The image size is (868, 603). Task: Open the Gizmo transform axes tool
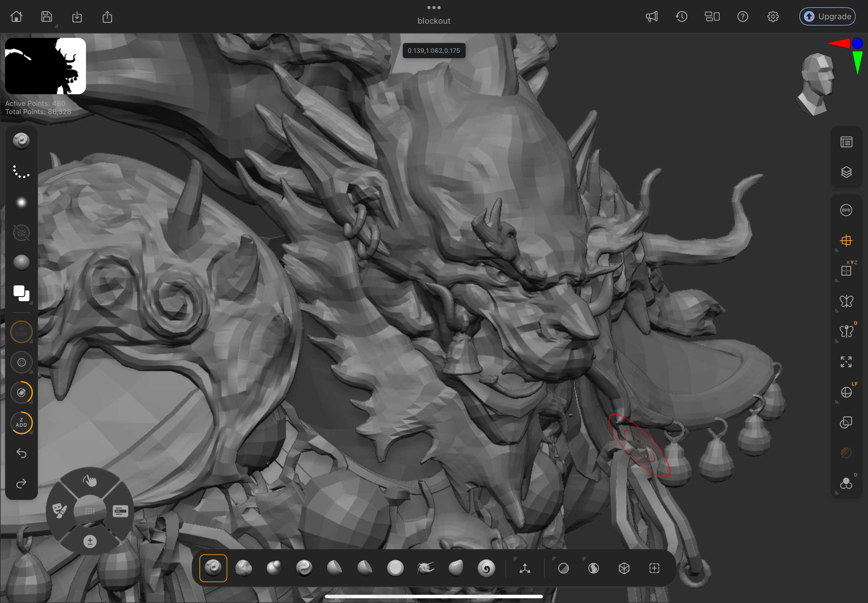coord(525,568)
